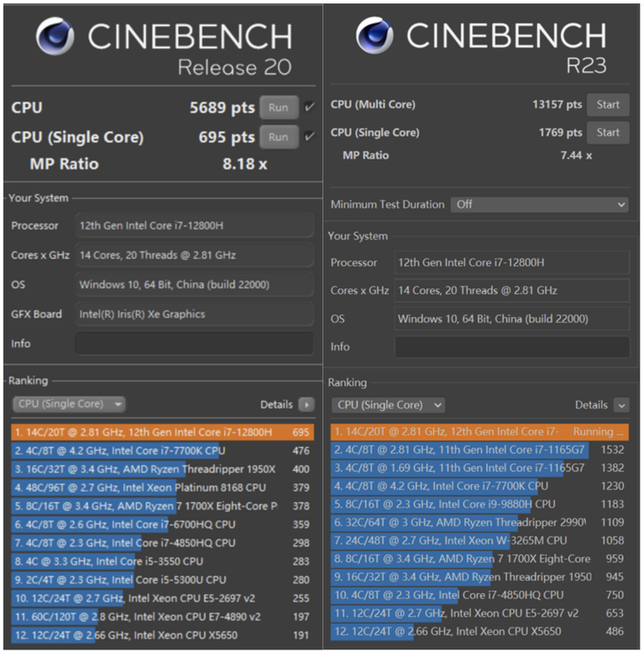The height and width of the screenshot is (653, 644).
Task: Start the R23 CPU (Single Core) test
Action: (608, 132)
